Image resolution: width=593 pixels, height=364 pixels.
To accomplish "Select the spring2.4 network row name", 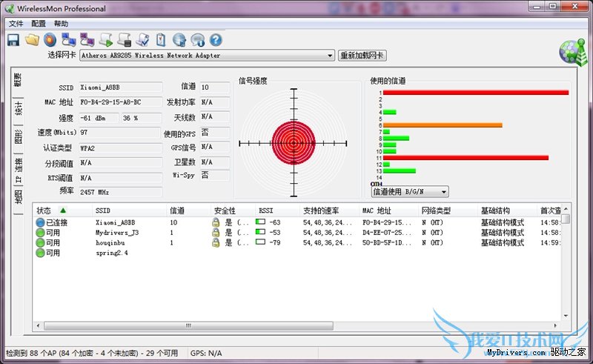I will pos(112,253).
